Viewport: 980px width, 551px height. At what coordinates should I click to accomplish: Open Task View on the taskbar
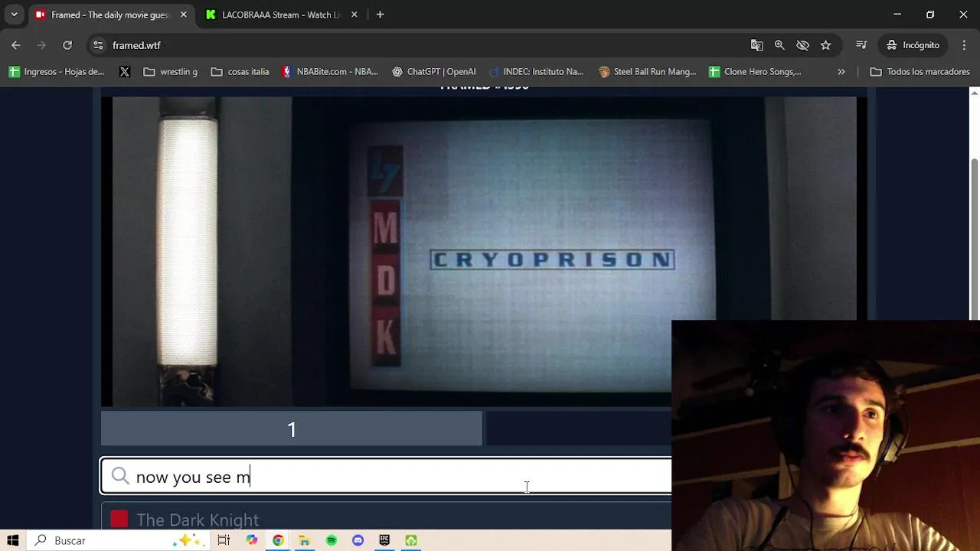[x=224, y=540]
